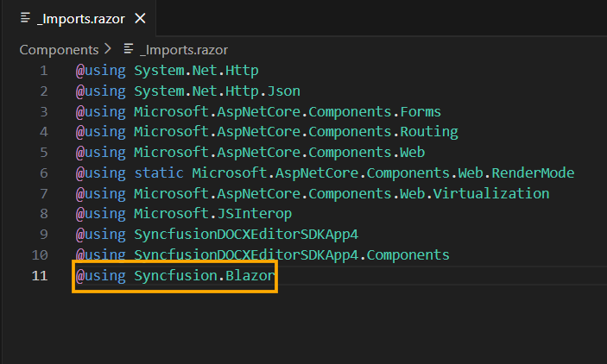Close the _Imports.razor tab

click(140, 18)
